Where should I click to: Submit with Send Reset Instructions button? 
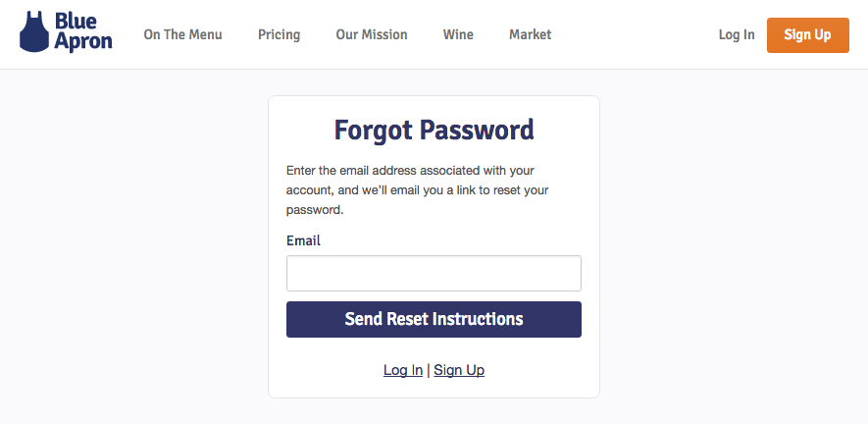pyautogui.click(x=434, y=319)
